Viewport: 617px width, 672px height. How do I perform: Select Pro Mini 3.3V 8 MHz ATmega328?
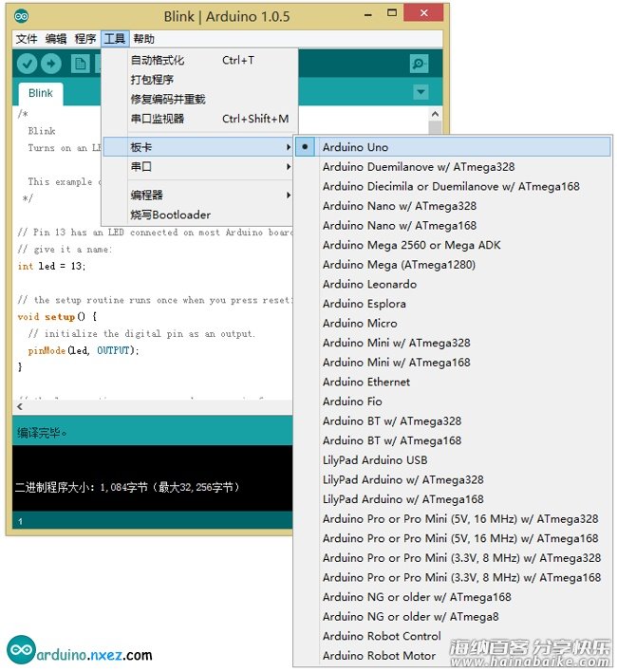point(454,558)
